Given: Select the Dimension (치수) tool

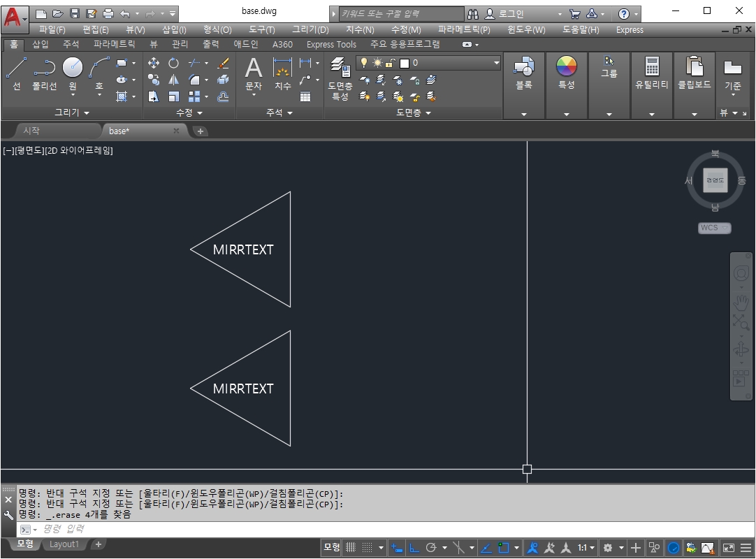Looking at the screenshot, I should click(x=282, y=73).
